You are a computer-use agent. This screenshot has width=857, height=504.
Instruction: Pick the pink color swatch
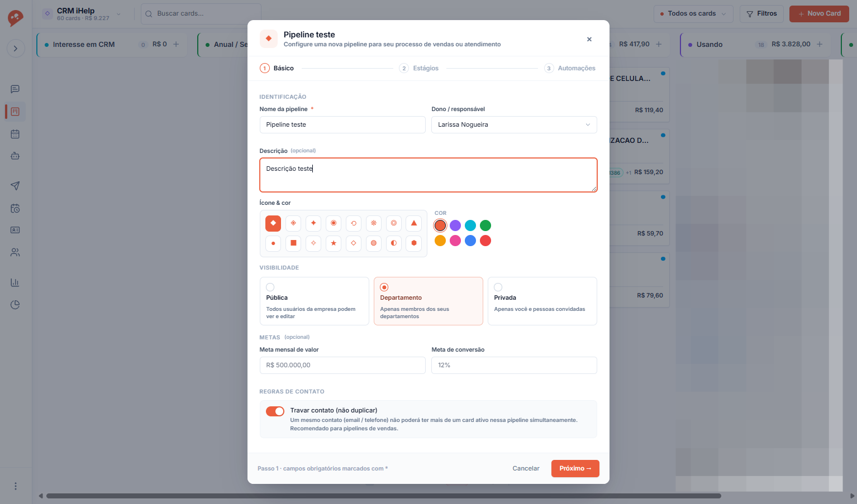455,241
